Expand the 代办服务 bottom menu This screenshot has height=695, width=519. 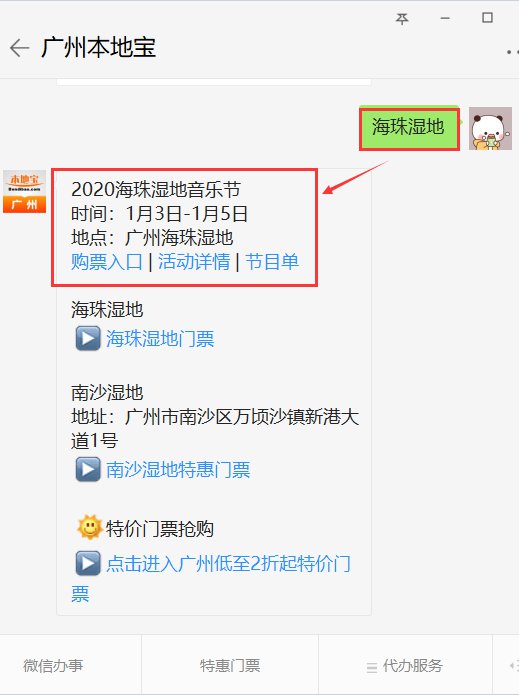pyautogui.click(x=405, y=665)
